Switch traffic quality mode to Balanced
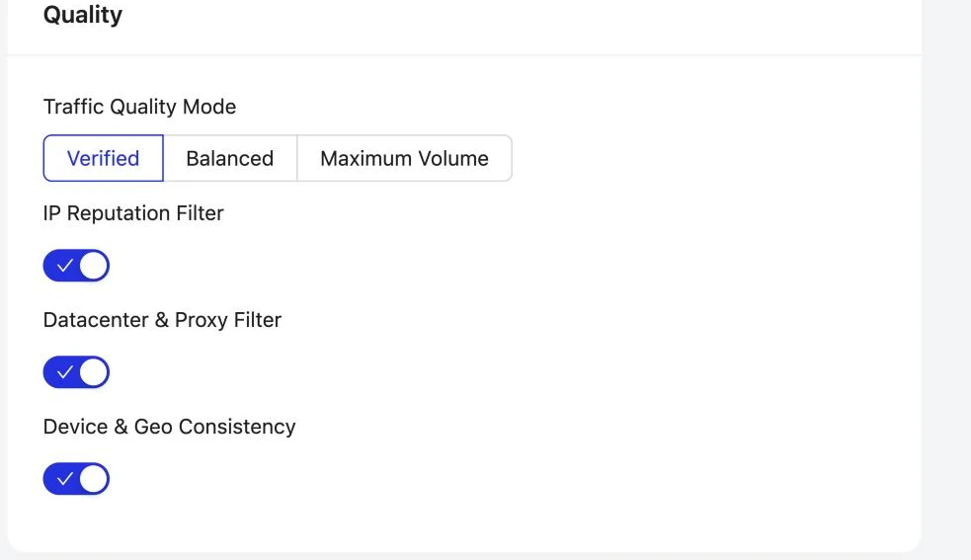Image resolution: width=971 pixels, height=560 pixels. 230,158
